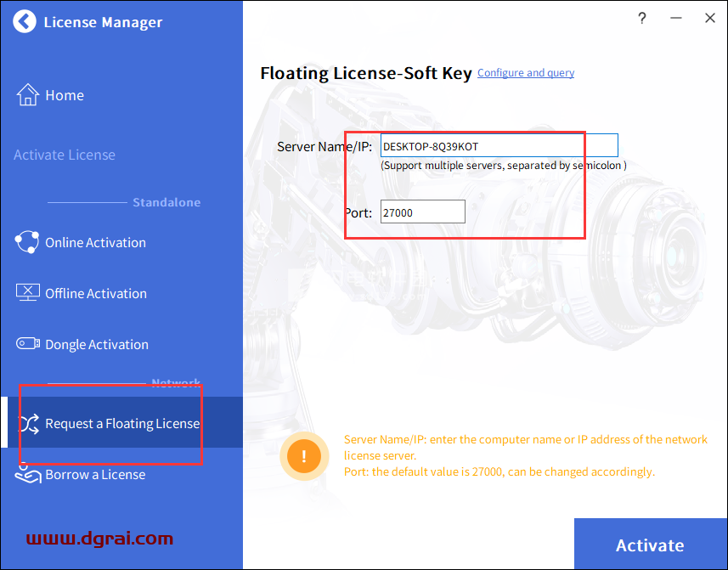Click the Offline Activation monitor icon
Viewport: 728px width, 570px height.
28,293
